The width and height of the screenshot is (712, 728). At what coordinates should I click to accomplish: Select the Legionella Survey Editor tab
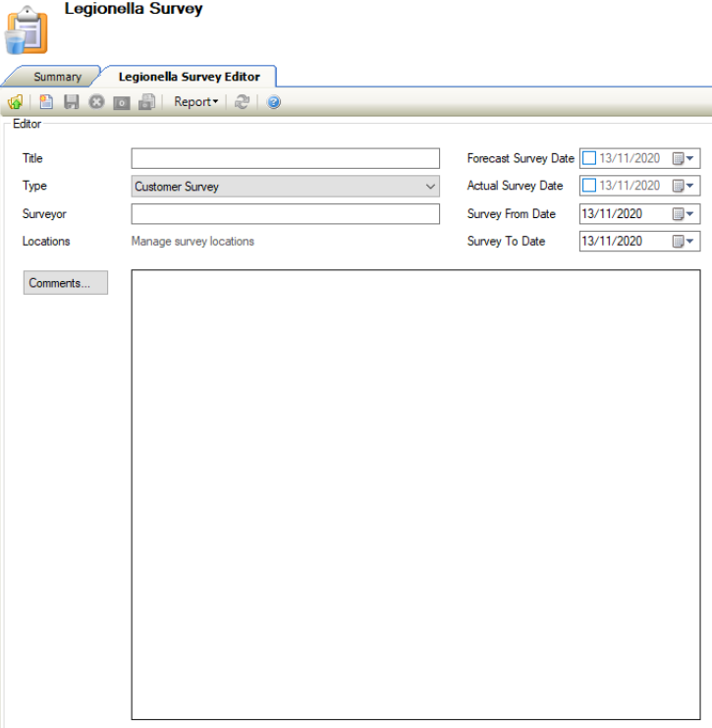coord(189,77)
